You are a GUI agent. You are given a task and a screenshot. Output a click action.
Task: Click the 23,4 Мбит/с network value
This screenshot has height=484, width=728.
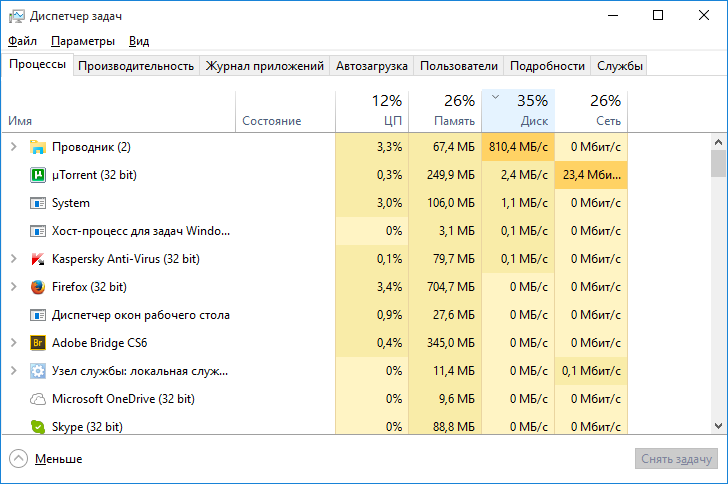click(591, 175)
